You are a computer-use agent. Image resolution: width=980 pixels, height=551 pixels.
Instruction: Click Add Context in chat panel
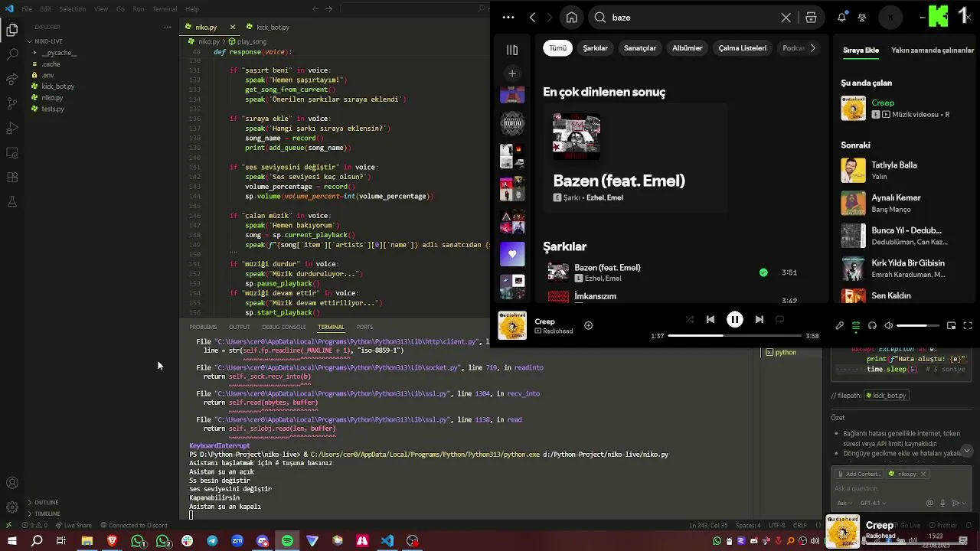point(859,474)
